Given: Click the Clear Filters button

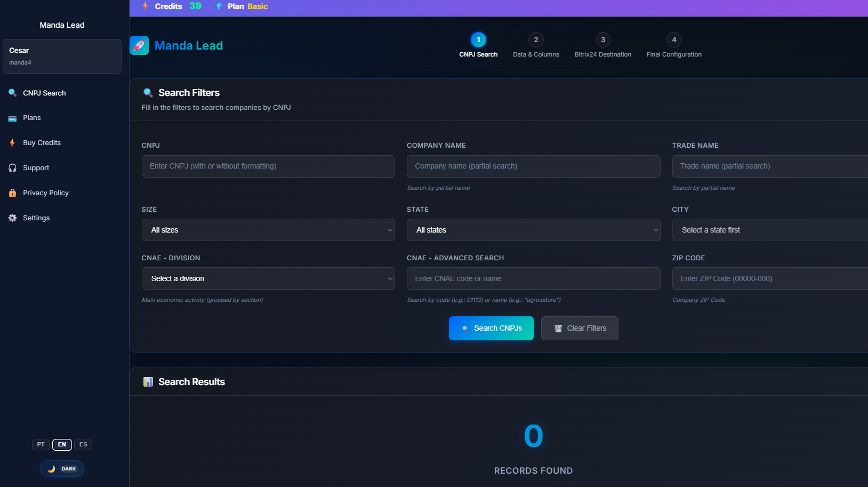Looking at the screenshot, I should coord(580,328).
